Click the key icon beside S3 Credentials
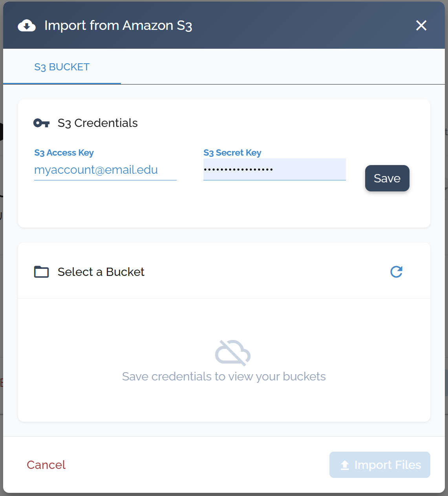448x496 pixels. point(42,123)
